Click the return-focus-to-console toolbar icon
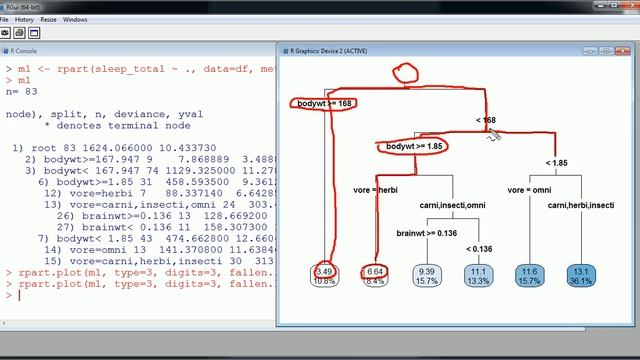The height and width of the screenshot is (360, 640). 34,33
